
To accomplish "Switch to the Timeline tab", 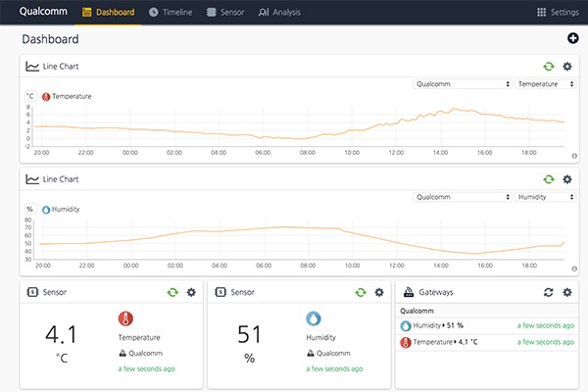I will pos(171,13).
